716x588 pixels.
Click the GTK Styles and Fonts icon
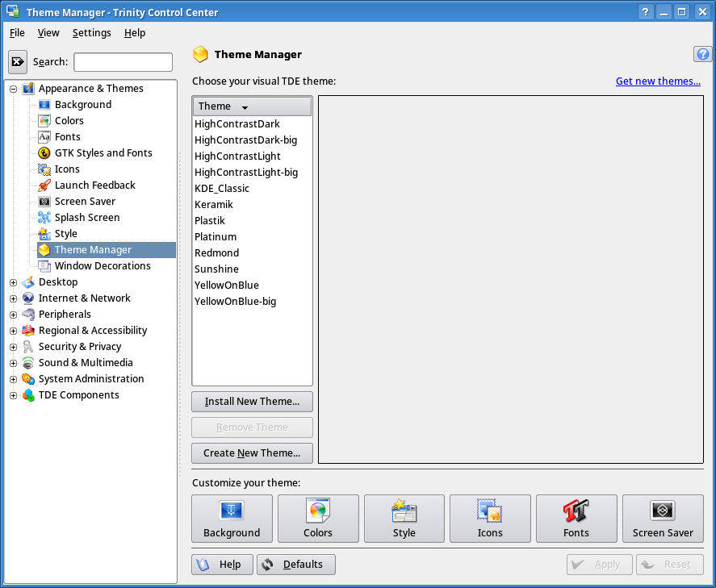(44, 153)
